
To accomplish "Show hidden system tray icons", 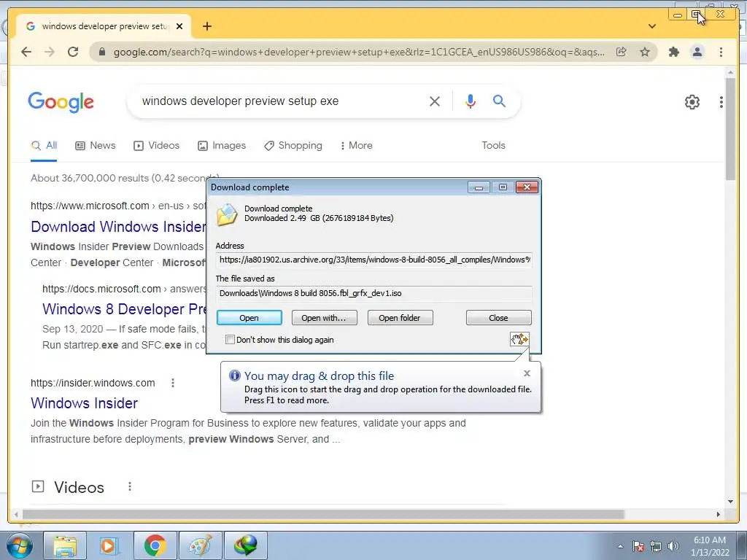I will [x=620, y=546].
